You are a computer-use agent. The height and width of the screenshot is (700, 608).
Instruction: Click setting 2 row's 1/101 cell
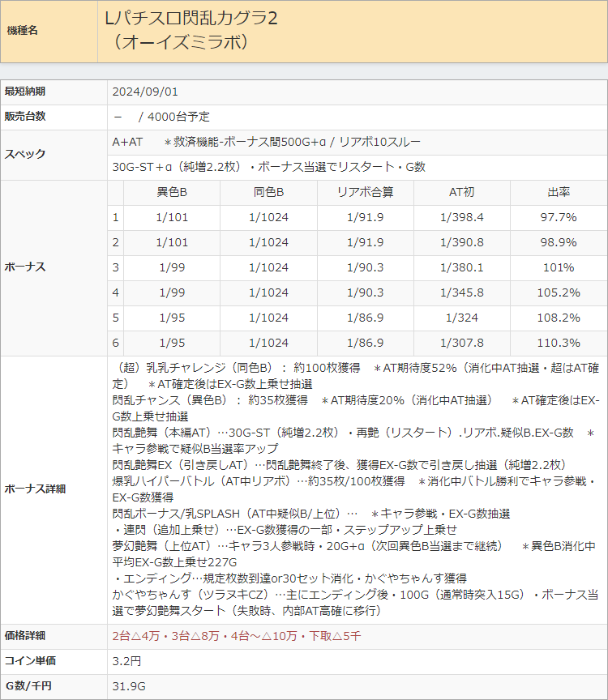tap(172, 242)
